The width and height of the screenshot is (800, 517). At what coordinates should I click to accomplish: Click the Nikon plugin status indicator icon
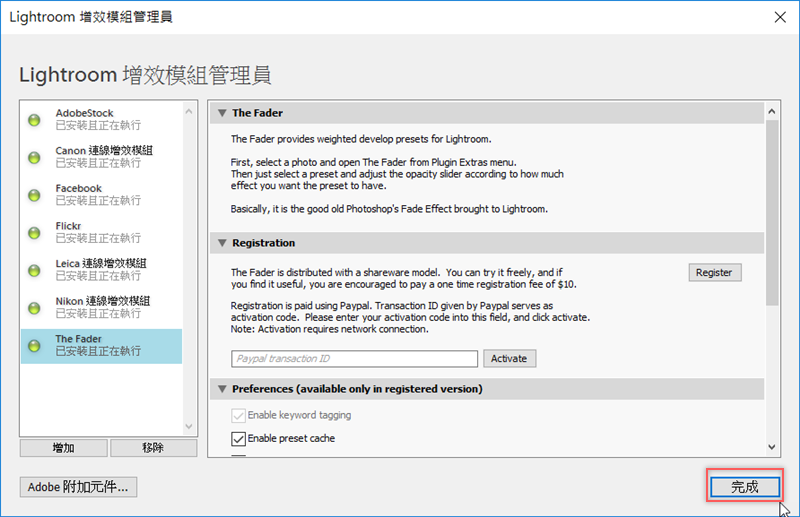click(x=34, y=308)
